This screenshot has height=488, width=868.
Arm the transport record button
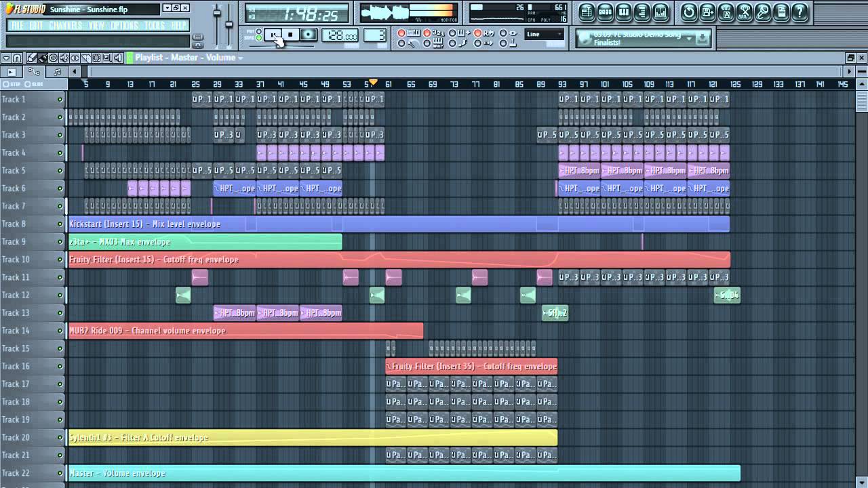click(308, 35)
